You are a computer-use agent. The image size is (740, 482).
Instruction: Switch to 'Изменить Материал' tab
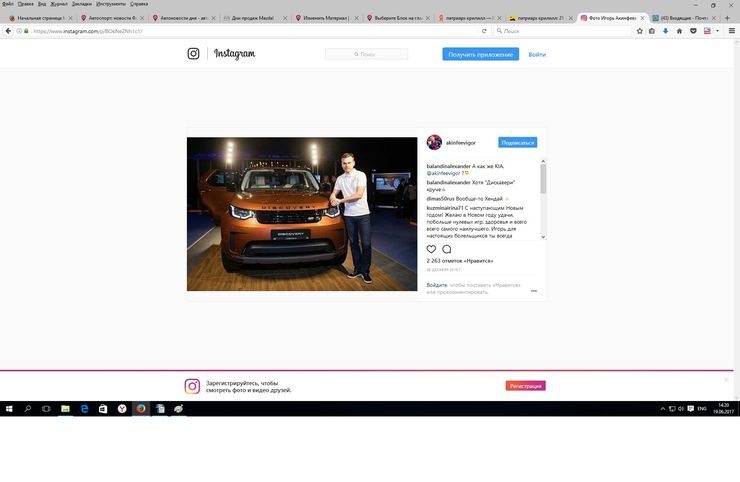(x=326, y=18)
